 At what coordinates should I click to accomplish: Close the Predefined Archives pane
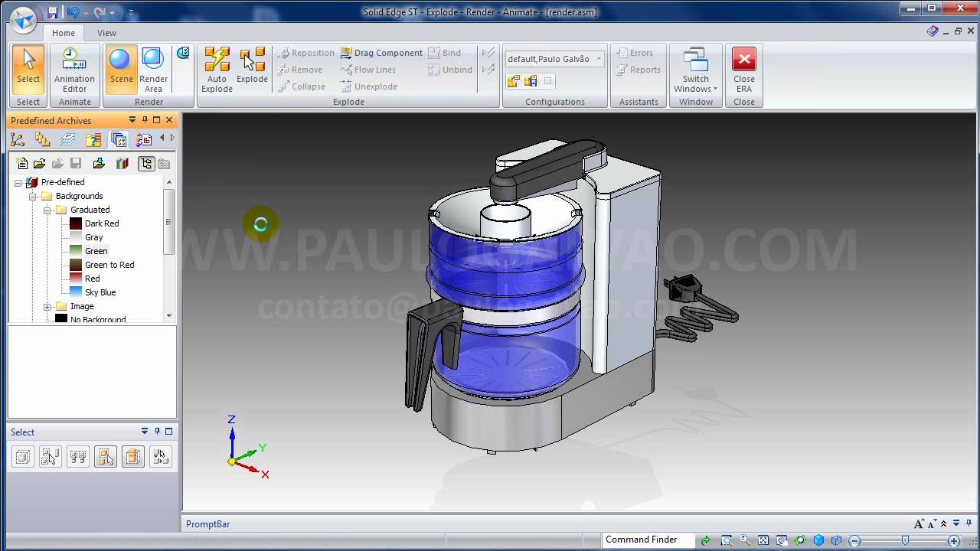pos(169,120)
